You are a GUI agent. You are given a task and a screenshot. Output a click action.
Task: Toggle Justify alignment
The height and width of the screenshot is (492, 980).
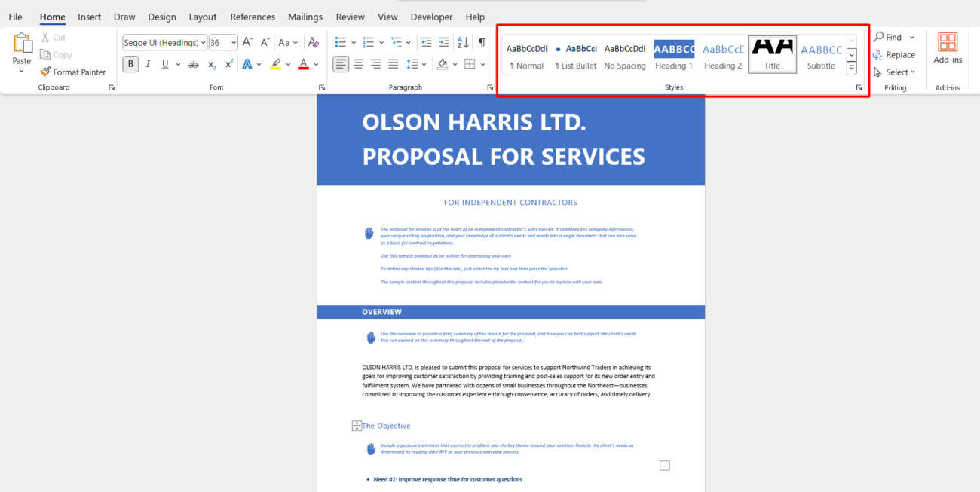(394, 64)
